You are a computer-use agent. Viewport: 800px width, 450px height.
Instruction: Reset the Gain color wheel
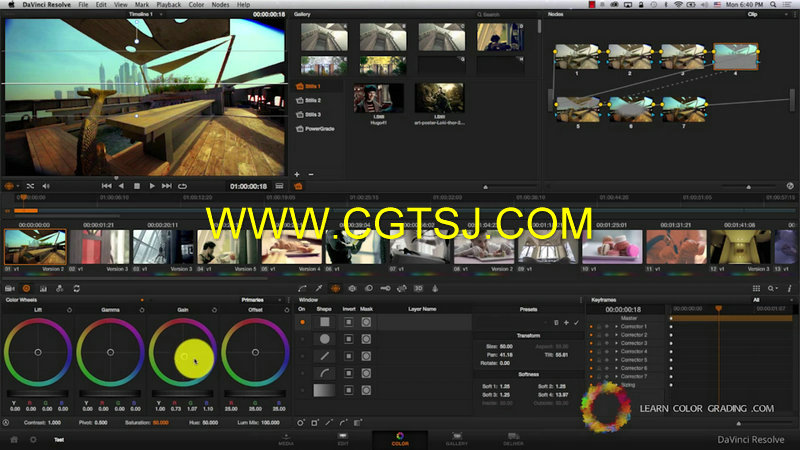coord(214,310)
